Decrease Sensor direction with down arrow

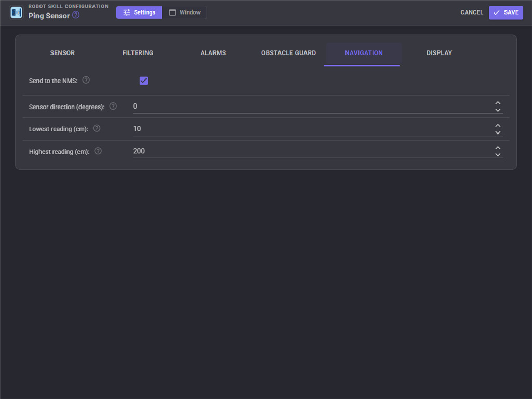[x=498, y=110]
